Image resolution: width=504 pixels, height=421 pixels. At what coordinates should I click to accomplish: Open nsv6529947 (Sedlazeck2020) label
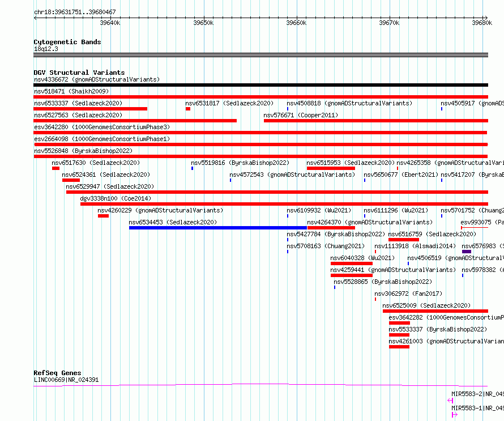click(110, 186)
